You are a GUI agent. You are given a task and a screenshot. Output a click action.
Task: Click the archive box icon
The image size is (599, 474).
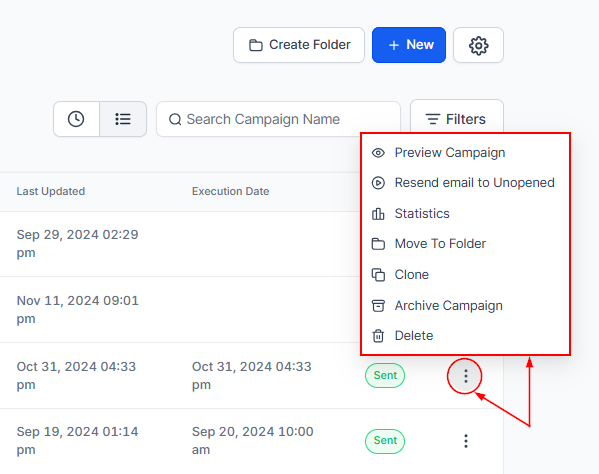coord(378,306)
